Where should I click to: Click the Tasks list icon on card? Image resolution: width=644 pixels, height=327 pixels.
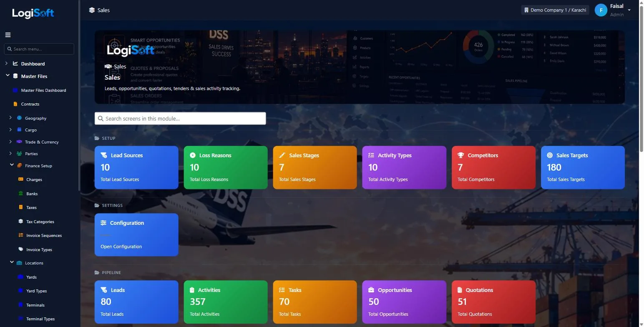point(282,290)
